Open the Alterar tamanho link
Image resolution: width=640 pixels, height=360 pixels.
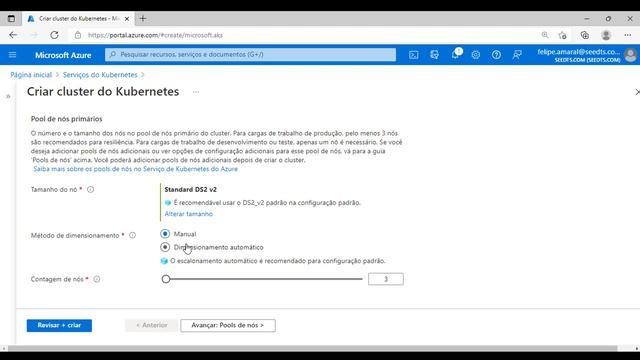pyautogui.click(x=189, y=214)
